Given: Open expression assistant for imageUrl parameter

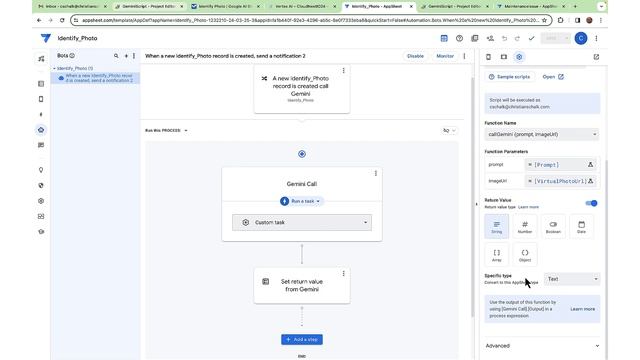Looking at the screenshot, I should click(x=590, y=181).
